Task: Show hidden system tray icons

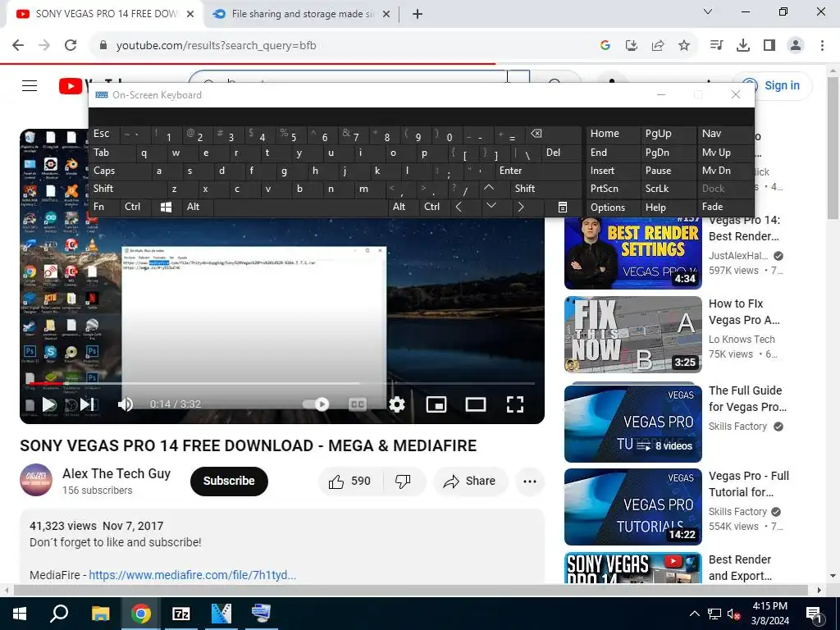Action: click(694, 614)
